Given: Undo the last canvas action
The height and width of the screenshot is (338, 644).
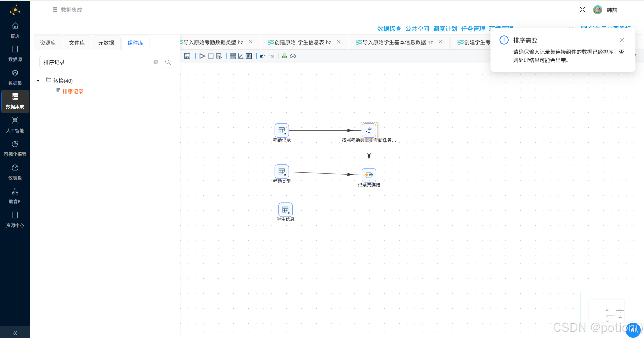Looking at the screenshot, I should [x=262, y=56].
